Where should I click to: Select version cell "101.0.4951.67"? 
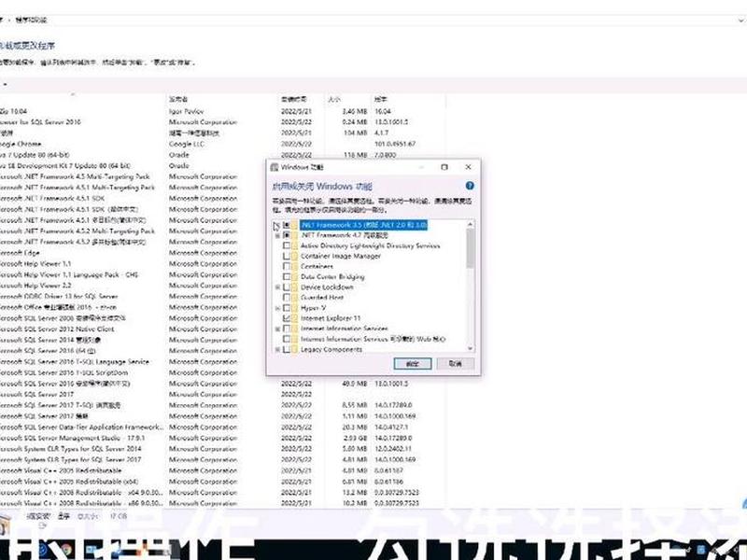point(395,144)
